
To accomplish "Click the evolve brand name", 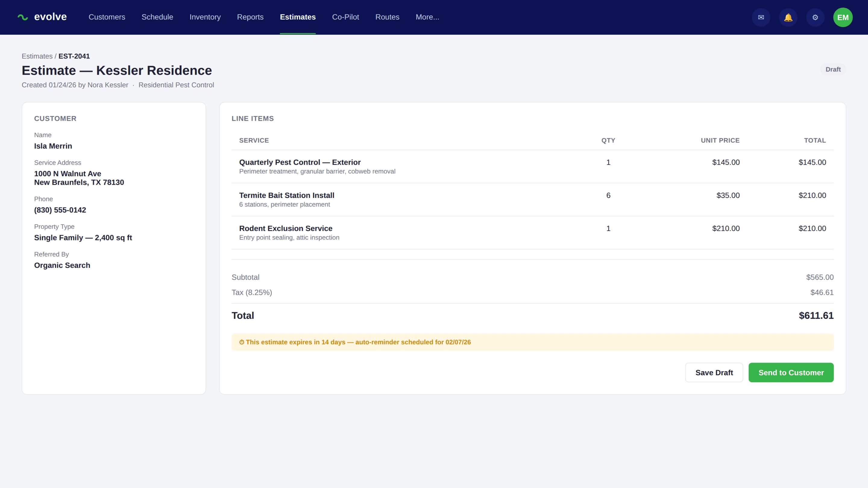I will pyautogui.click(x=51, y=17).
